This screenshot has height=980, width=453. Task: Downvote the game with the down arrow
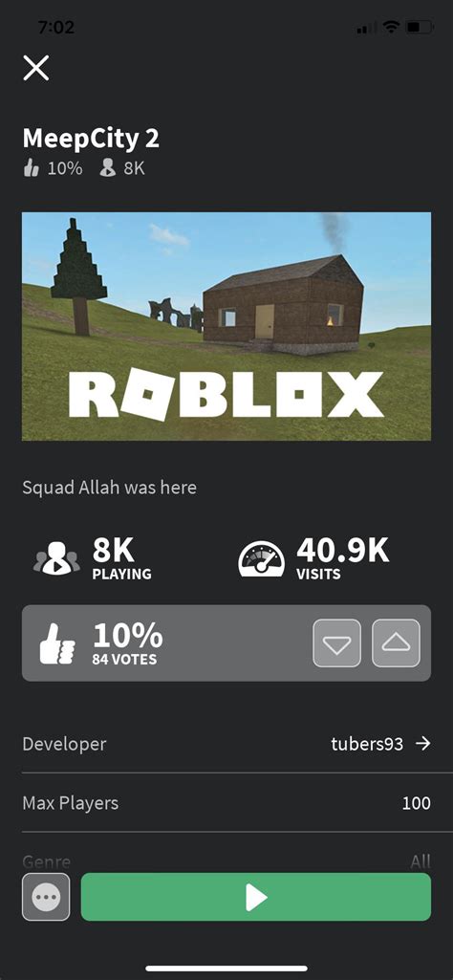click(x=336, y=643)
